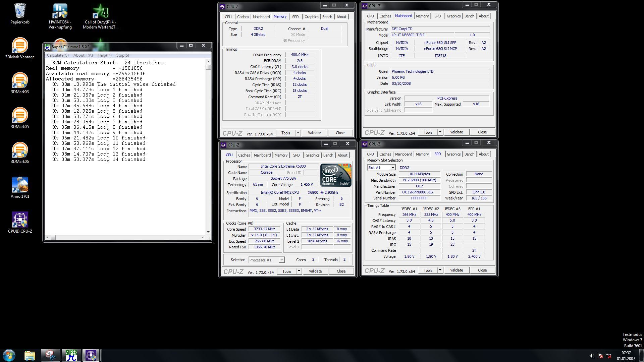
Task: Click the Intel Core 2 Extreme logo
Action: [x=335, y=175]
